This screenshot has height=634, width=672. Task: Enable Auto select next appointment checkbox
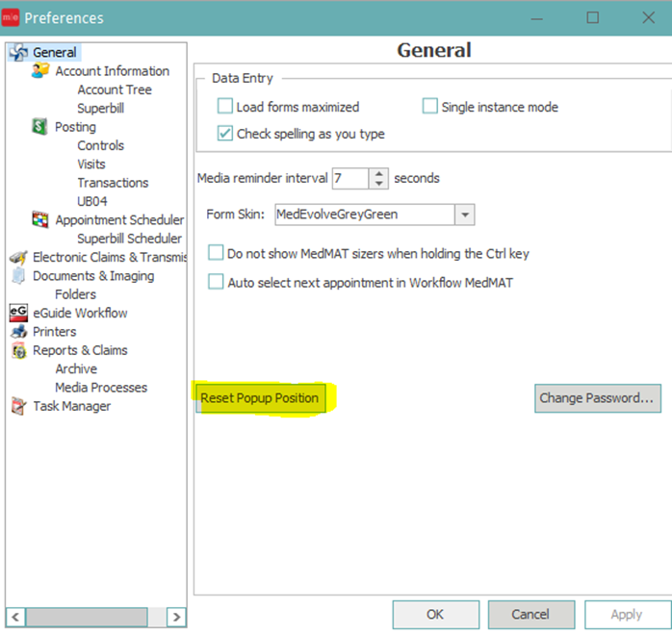217,283
